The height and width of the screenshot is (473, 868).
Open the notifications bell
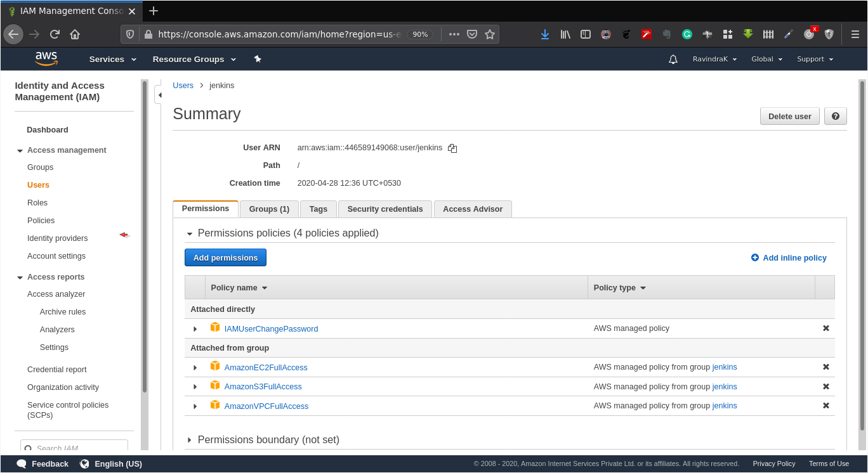click(673, 59)
